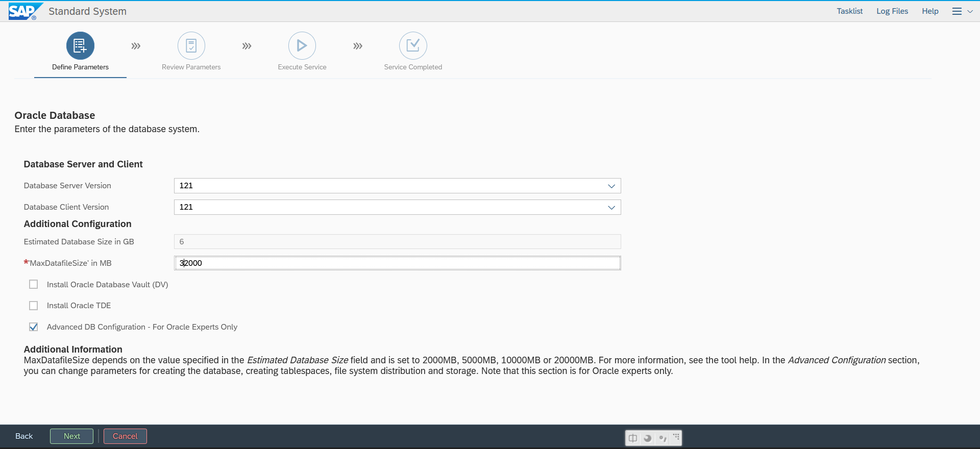The image size is (980, 449).
Task: Open the Tasklist link
Action: tap(849, 11)
